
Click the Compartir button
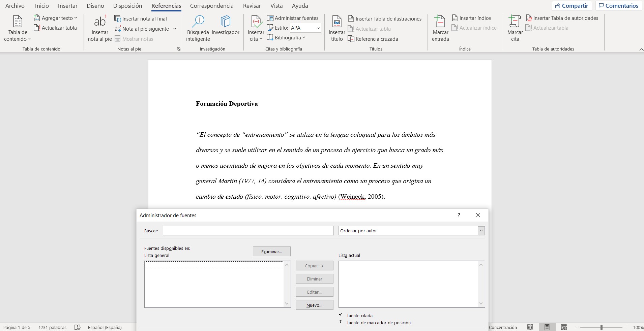(x=572, y=6)
